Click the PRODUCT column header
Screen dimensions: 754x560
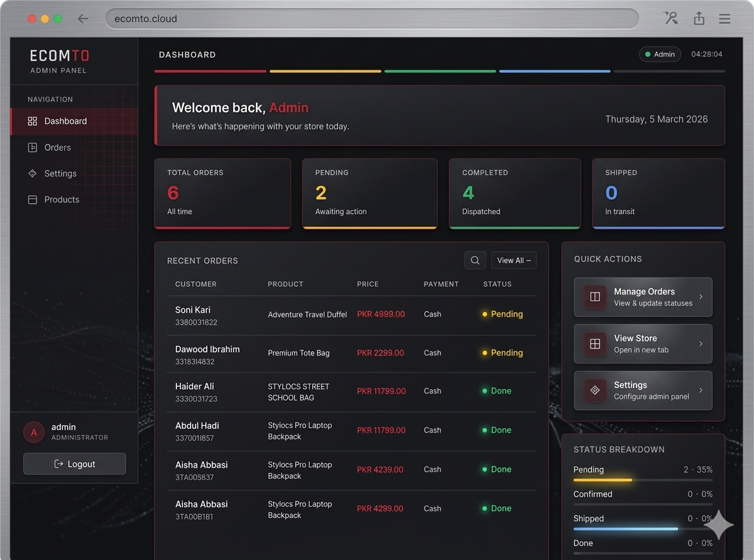(286, 284)
